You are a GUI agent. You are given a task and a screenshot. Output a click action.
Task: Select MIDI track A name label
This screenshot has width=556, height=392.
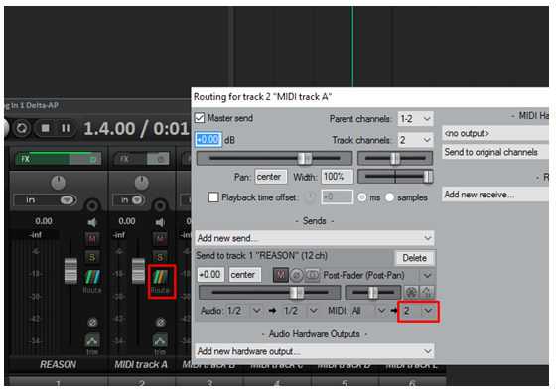click(141, 365)
